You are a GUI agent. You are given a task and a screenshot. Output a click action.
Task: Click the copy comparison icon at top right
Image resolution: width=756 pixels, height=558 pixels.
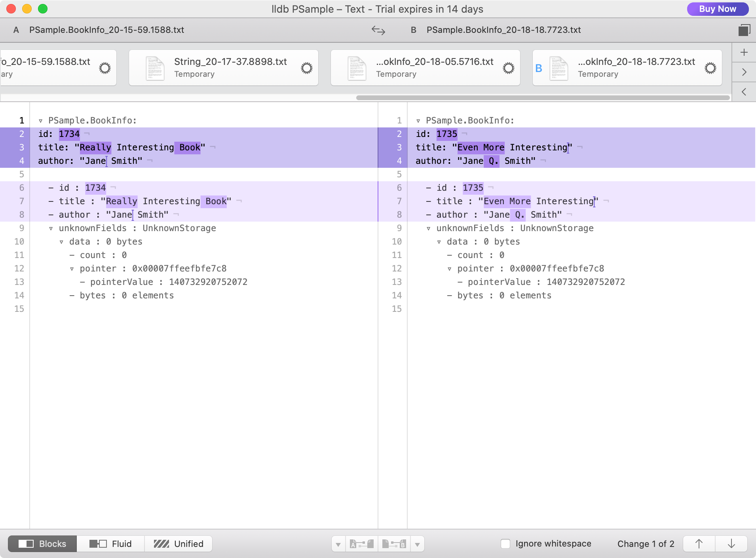(744, 30)
